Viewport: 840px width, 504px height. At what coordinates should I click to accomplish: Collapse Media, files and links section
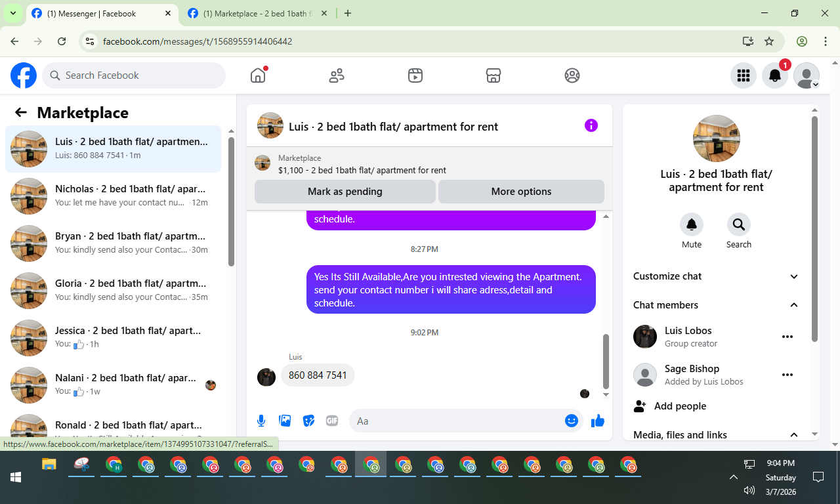[x=716, y=435]
